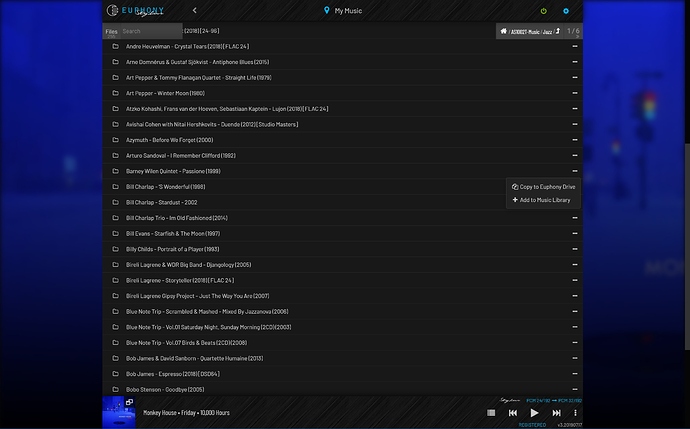Screen dimensions: 690x429
Task: Open Bob James - Espresso folder
Action: click(x=172, y=374)
